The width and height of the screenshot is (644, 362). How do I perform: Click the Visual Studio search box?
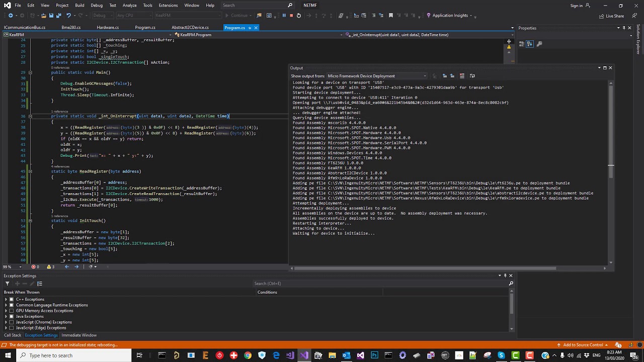[x=257, y=6]
